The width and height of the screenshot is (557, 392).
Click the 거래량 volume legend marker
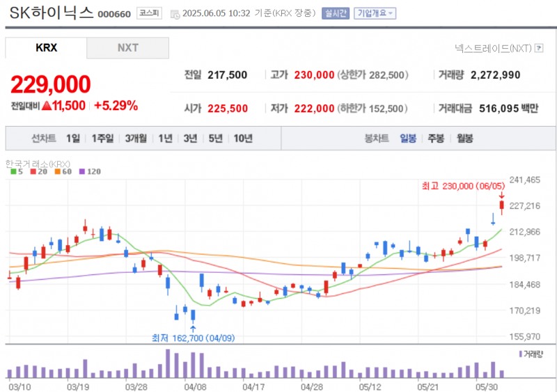point(520,354)
